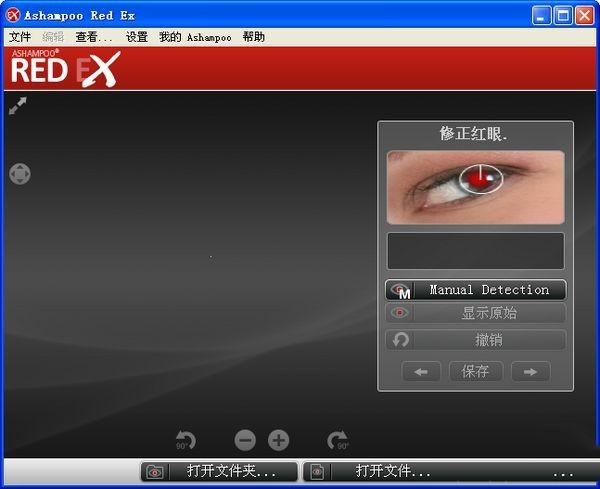
Task: Click the 撤销 undo button
Action: click(476, 340)
